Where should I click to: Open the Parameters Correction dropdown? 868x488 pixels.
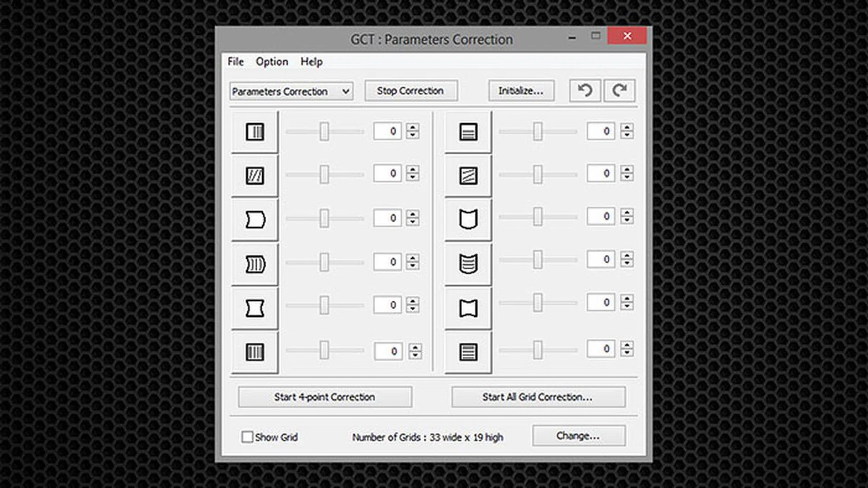click(x=291, y=91)
